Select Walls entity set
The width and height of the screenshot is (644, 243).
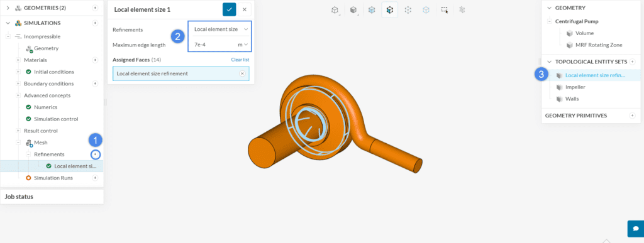(572, 99)
